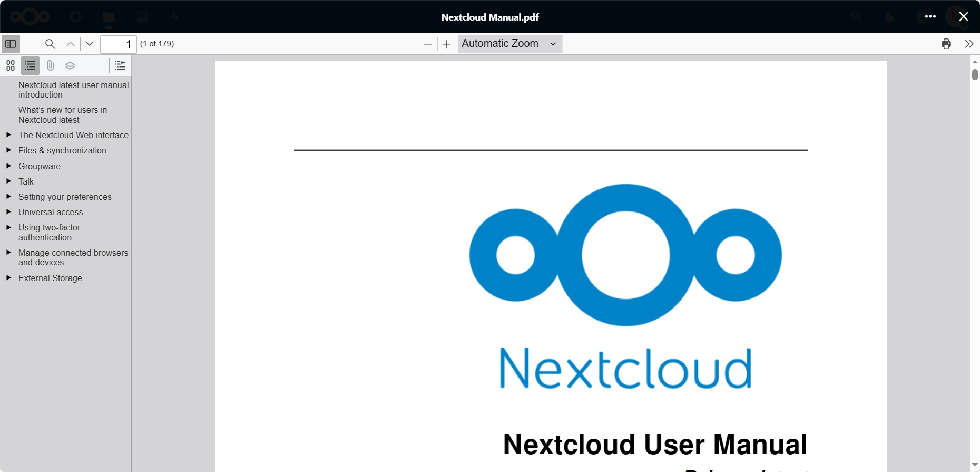Jump to the Talk chapter
Screen dimensions: 980x472
tap(26, 181)
